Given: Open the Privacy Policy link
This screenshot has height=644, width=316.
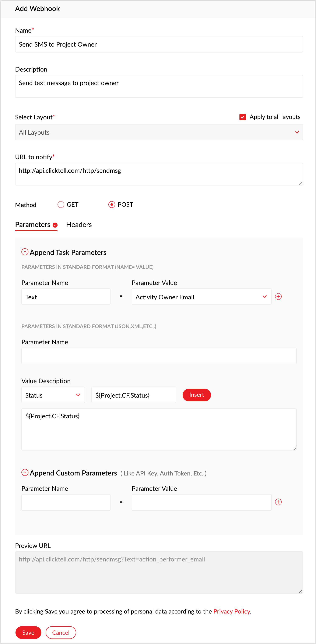Looking at the screenshot, I should tap(232, 611).
